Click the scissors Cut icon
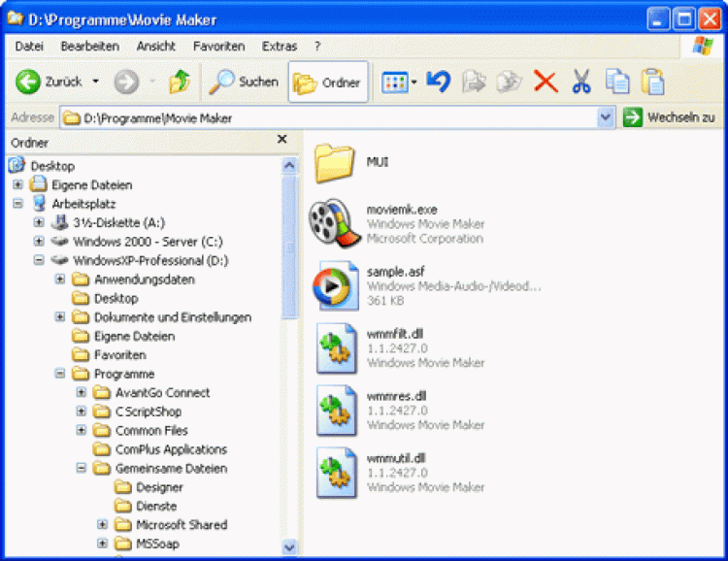728x561 pixels. [x=581, y=82]
